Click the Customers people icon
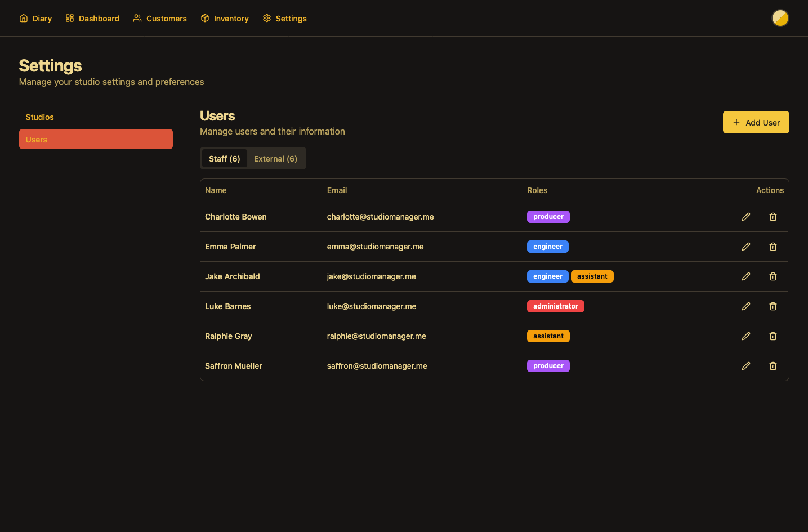The height and width of the screenshot is (532, 808). pyautogui.click(x=137, y=18)
